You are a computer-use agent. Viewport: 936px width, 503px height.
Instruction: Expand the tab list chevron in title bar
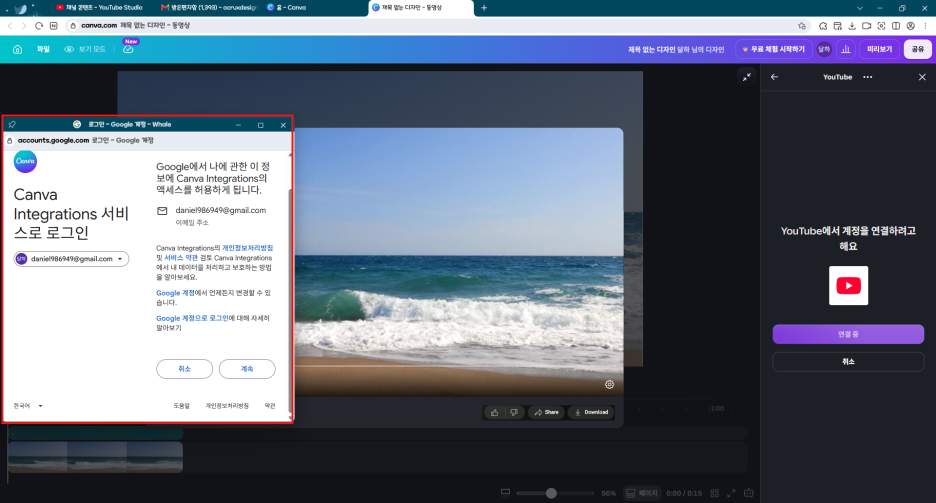pos(860,8)
